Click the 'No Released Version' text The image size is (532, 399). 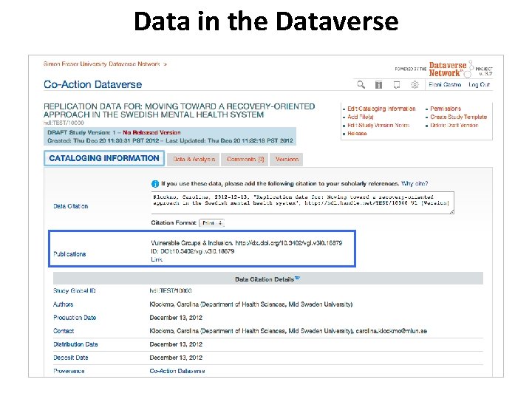point(151,133)
